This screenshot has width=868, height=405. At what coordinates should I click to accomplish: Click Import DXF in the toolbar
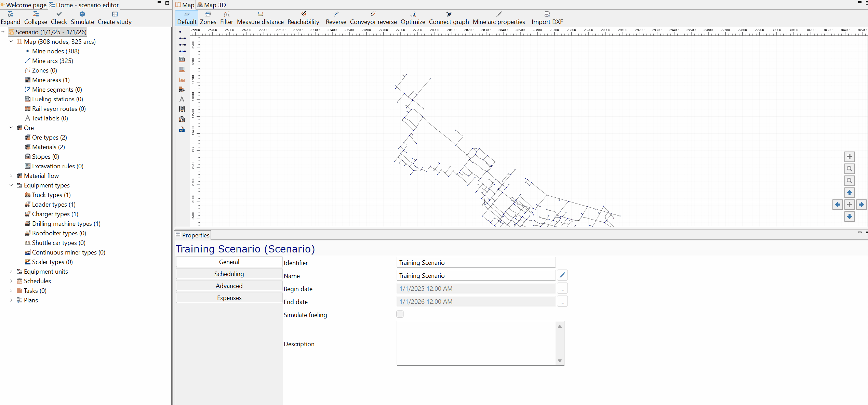point(547,18)
